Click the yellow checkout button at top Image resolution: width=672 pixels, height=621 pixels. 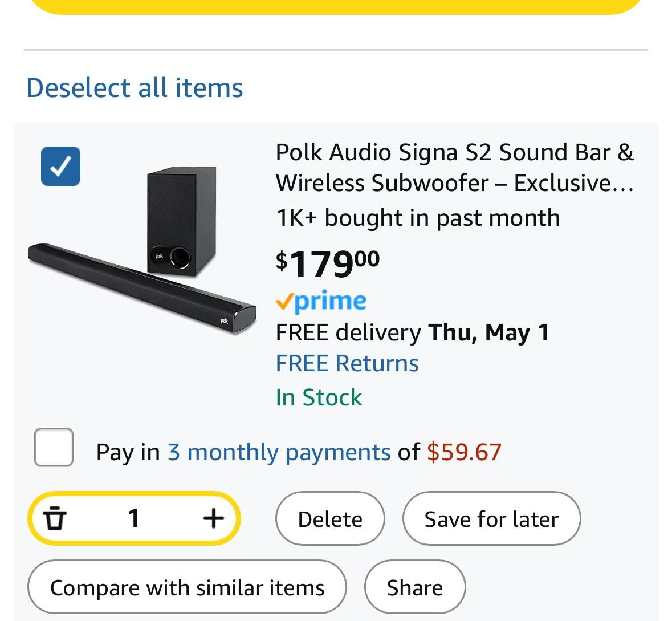336,6
